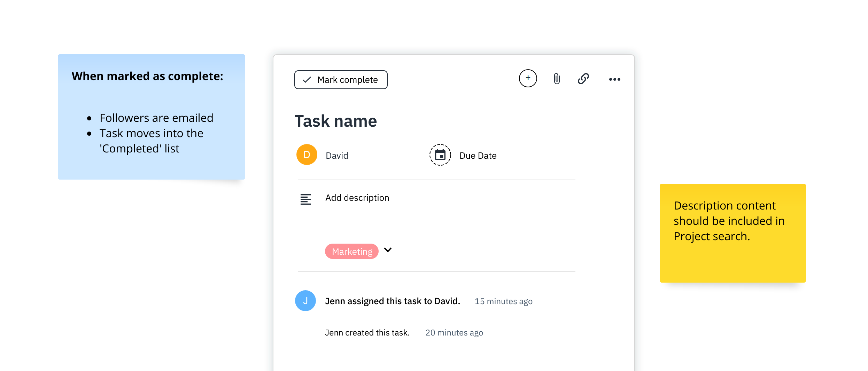This screenshot has height=371, width=868.
Task: Open the three-dot more options menu
Action: click(614, 80)
